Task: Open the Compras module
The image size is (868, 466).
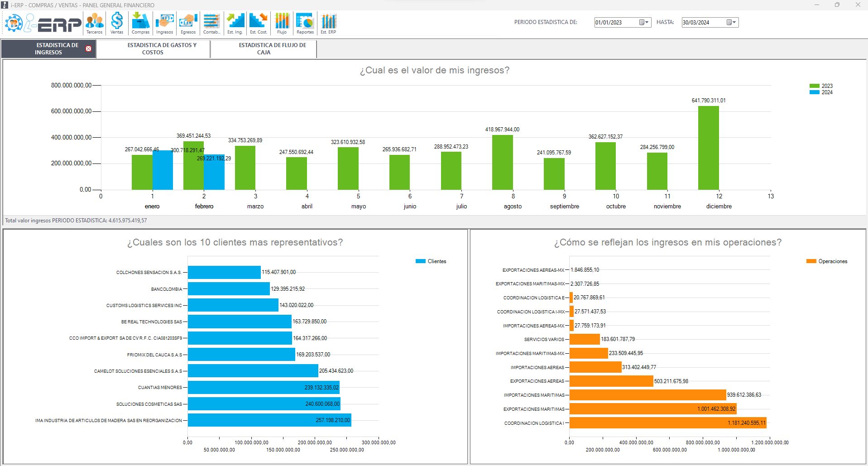Action: pos(140,23)
